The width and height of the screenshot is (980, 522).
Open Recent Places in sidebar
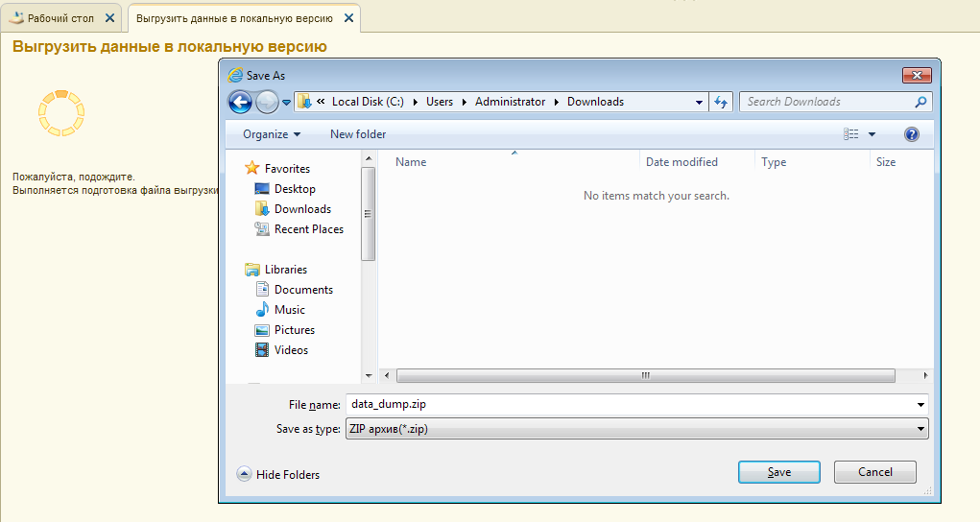308,229
